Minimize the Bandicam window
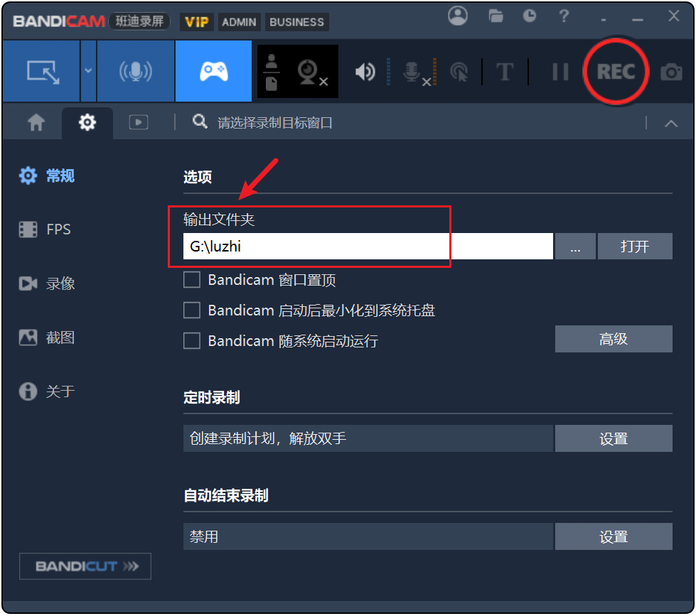 coord(638,18)
